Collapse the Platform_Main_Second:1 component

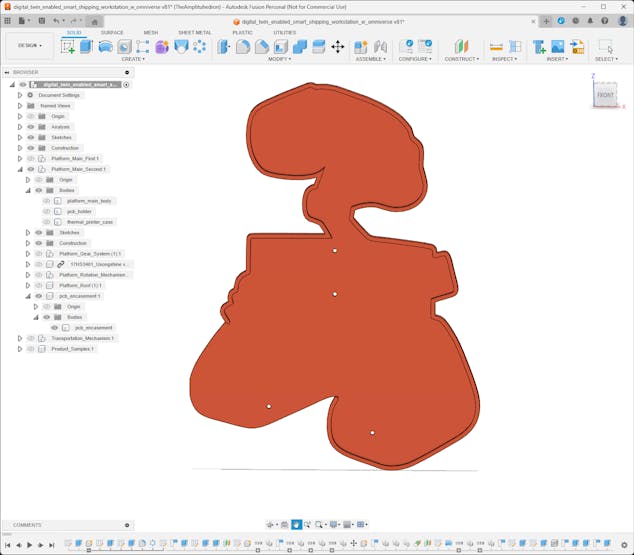point(20,169)
